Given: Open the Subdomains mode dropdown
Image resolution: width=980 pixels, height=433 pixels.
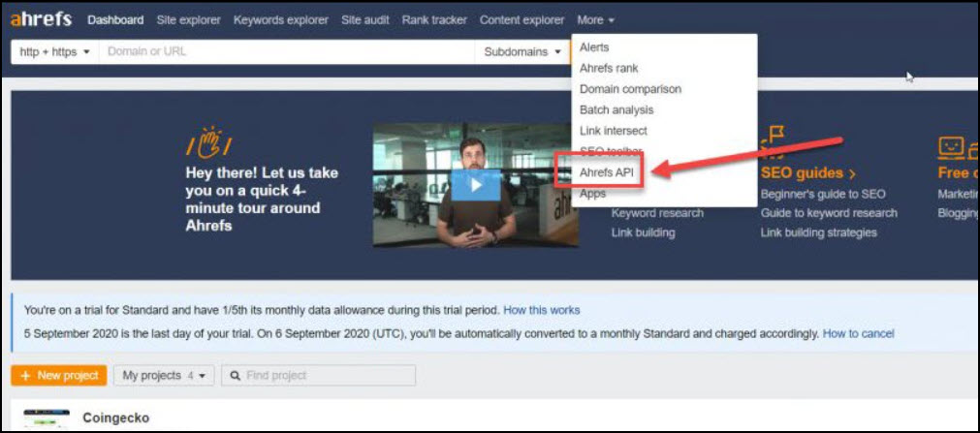Looking at the screenshot, I should (x=522, y=51).
